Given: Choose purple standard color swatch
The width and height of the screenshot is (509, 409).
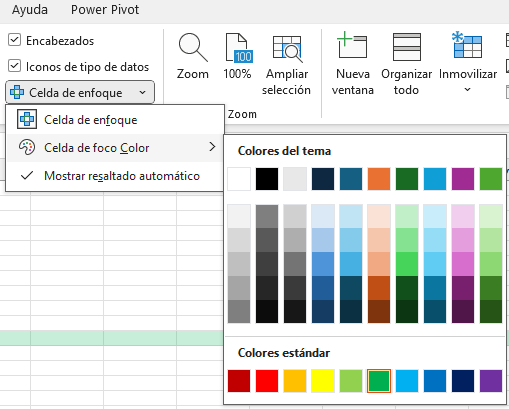Looking at the screenshot, I should (491, 381).
